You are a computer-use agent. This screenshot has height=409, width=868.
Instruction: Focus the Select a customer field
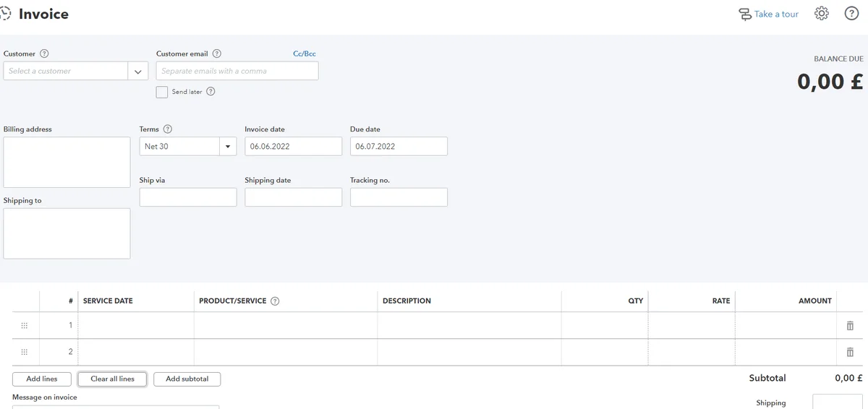[x=66, y=71]
